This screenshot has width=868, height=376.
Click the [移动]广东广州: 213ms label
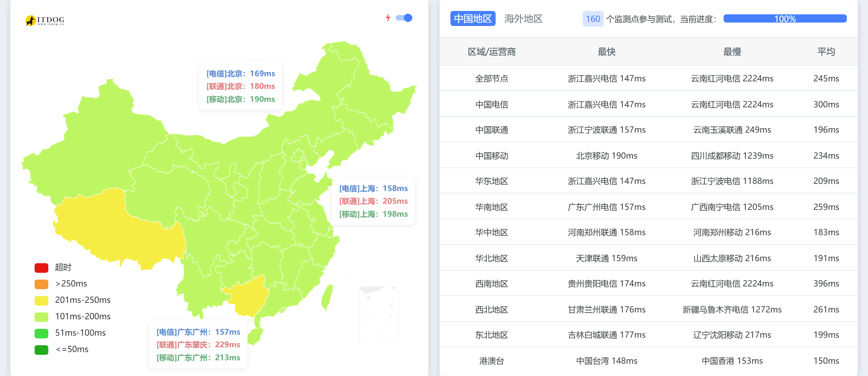pos(198,358)
